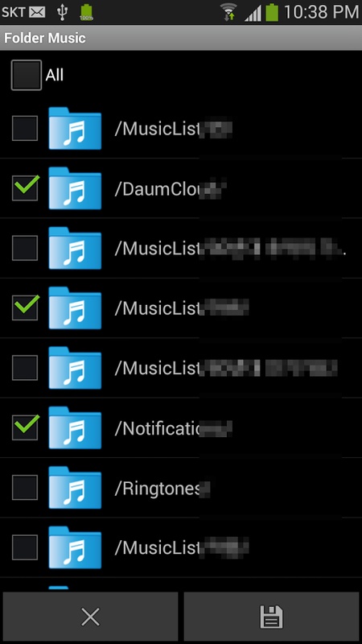Uncheck the Notifications folder checkbox
Viewport: 362px width, 644px height.
point(25,428)
